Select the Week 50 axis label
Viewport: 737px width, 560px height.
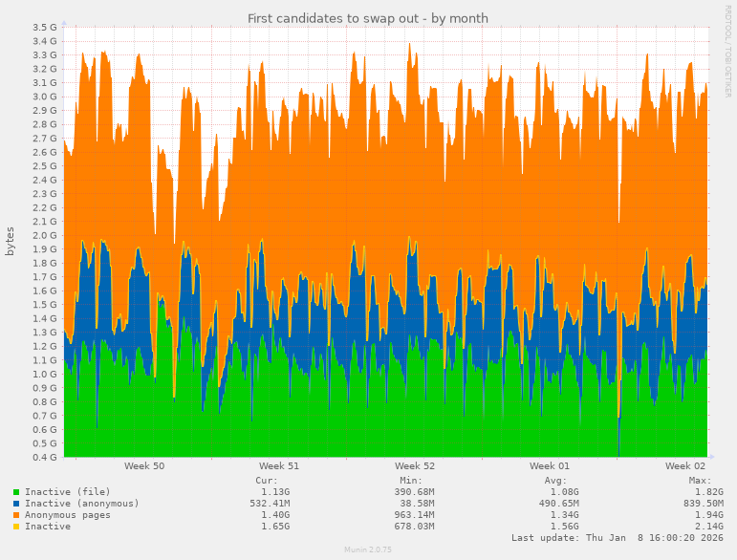(x=144, y=466)
